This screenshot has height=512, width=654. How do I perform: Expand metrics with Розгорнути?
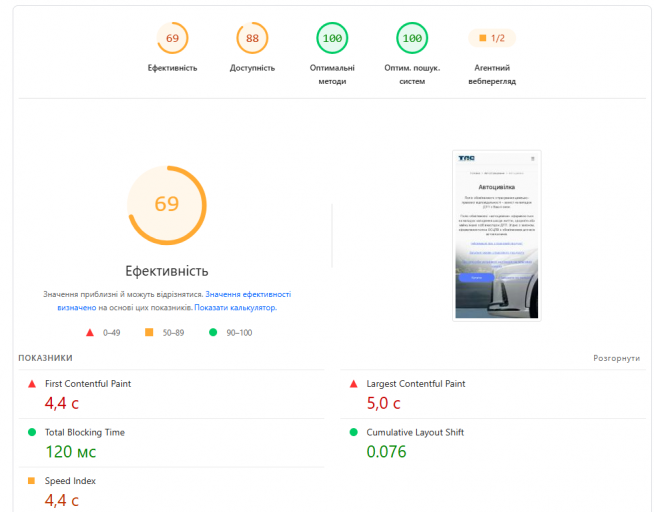[616, 358]
